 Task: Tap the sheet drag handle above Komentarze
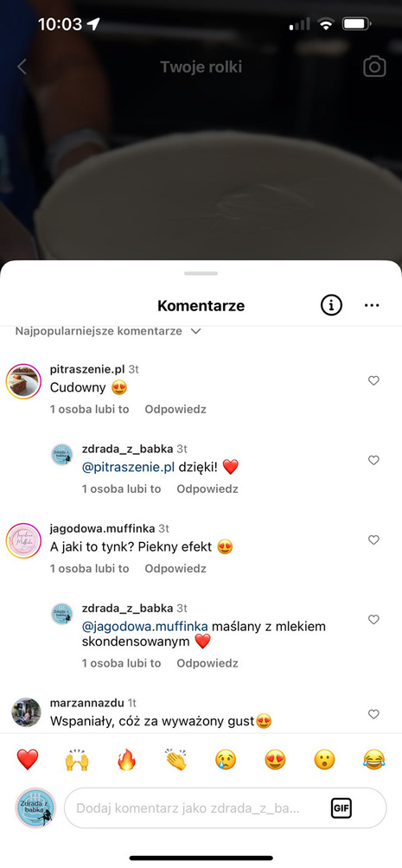(x=201, y=273)
